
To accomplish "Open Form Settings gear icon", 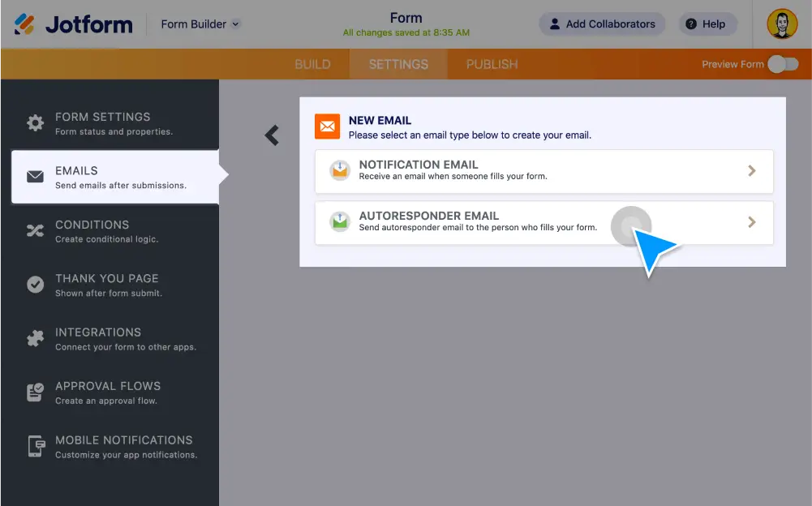I will [x=35, y=123].
